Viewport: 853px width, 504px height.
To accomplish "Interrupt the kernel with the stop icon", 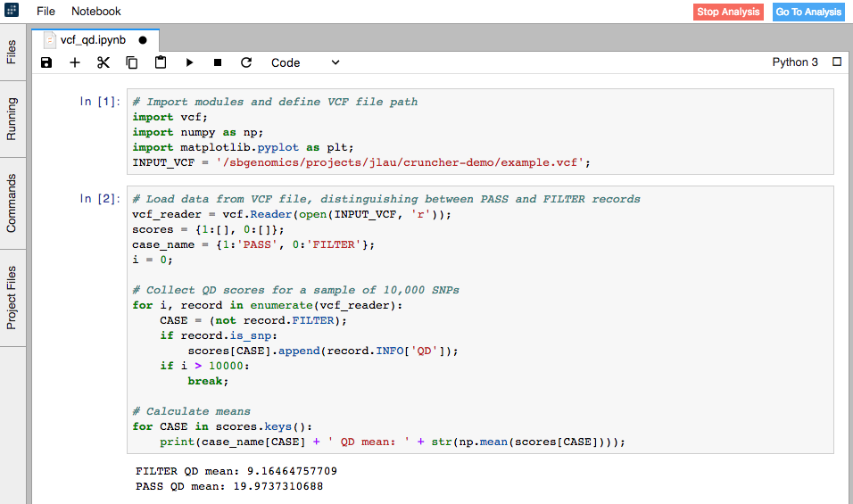I will (x=218, y=62).
